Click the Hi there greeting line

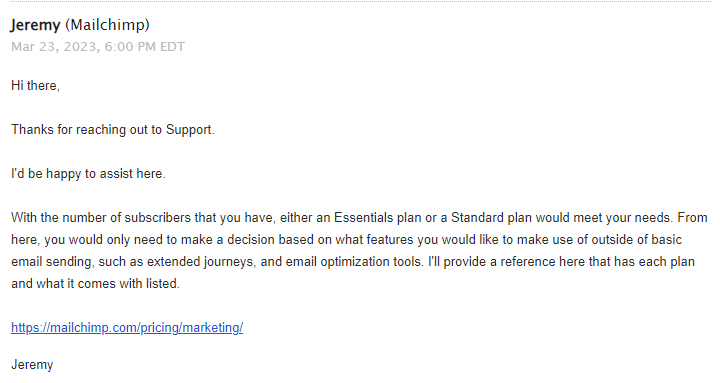[35, 86]
